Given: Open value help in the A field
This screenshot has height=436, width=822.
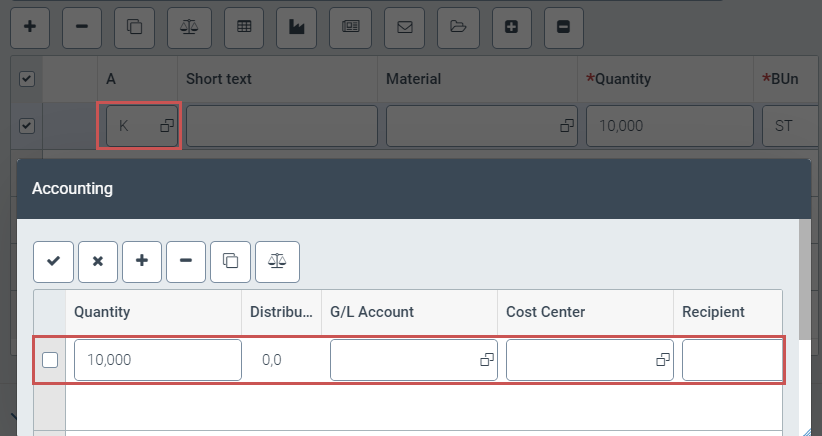Looking at the screenshot, I should click(167, 126).
